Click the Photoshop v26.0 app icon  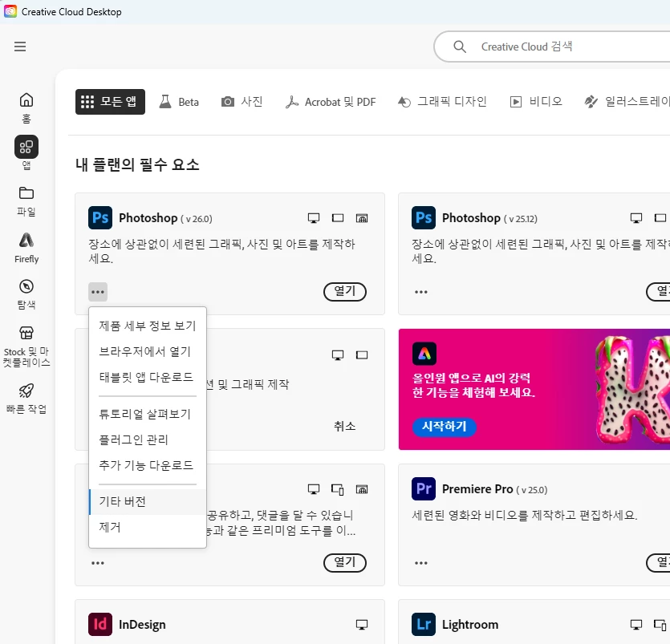[100, 218]
